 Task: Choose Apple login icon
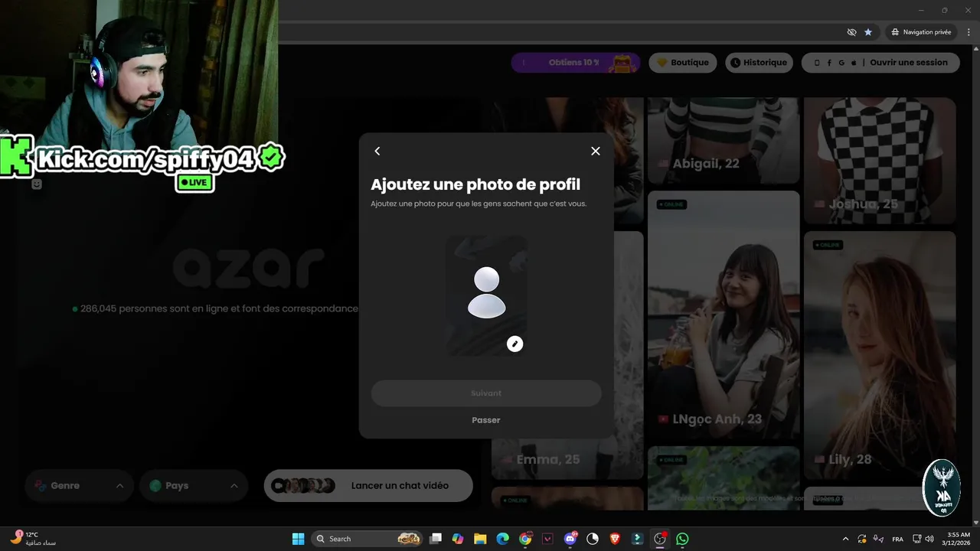pyautogui.click(x=854, y=63)
